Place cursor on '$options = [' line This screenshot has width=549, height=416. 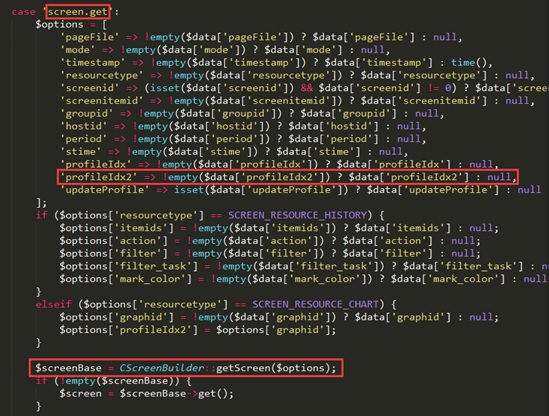[x=71, y=25]
